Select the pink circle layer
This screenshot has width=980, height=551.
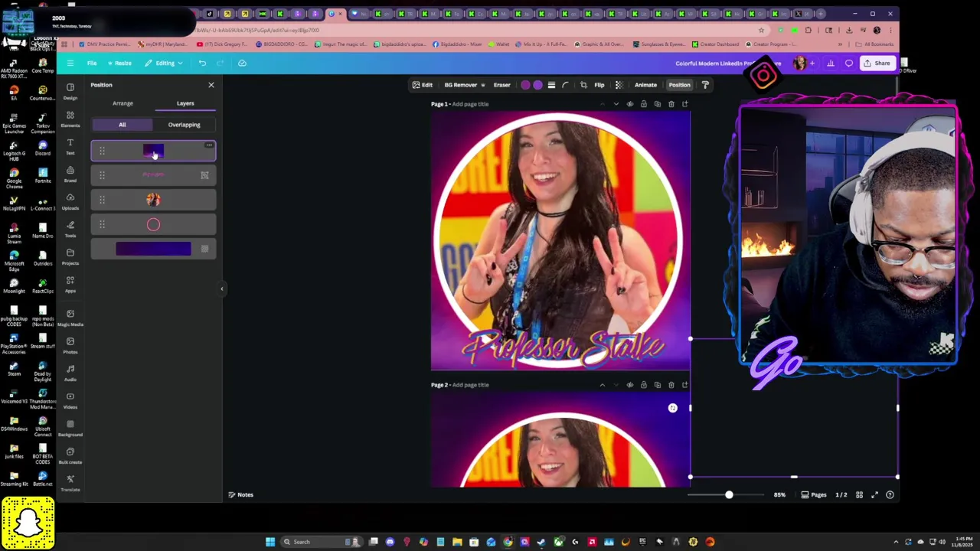(x=153, y=224)
